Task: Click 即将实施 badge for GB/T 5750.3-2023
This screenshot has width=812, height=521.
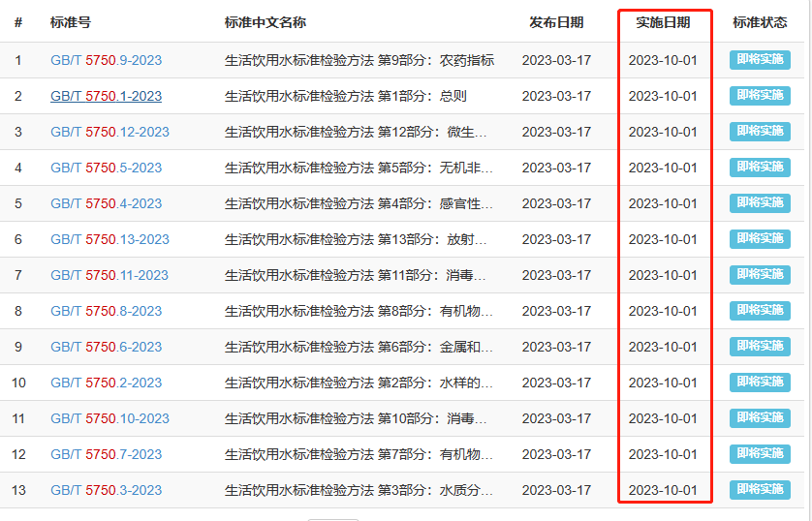Action: tap(760, 489)
